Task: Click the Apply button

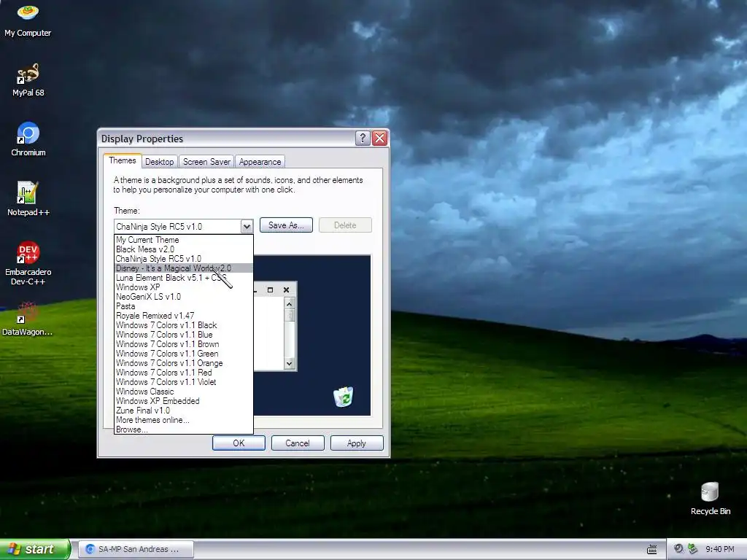Action: pos(357,443)
